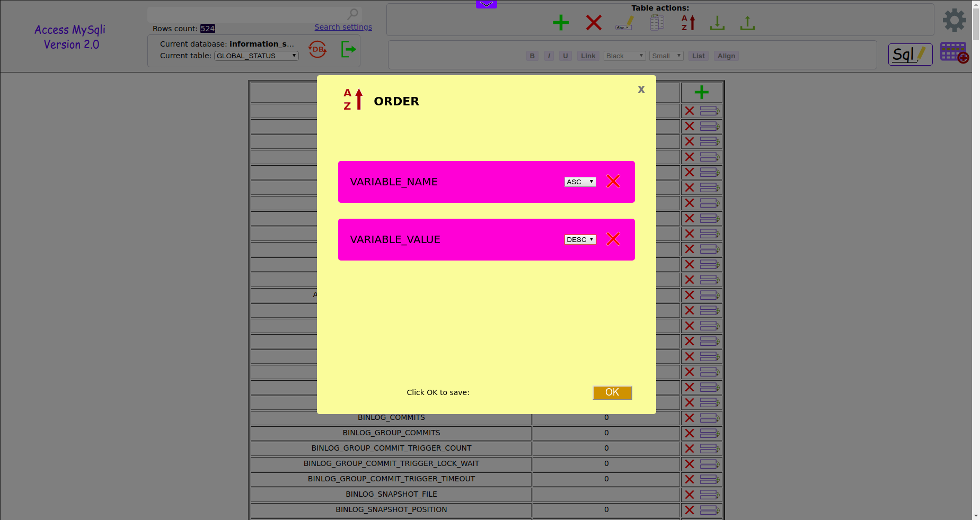
Task: Open the current table GLOBAL_STATUS dropdown
Action: [257, 56]
